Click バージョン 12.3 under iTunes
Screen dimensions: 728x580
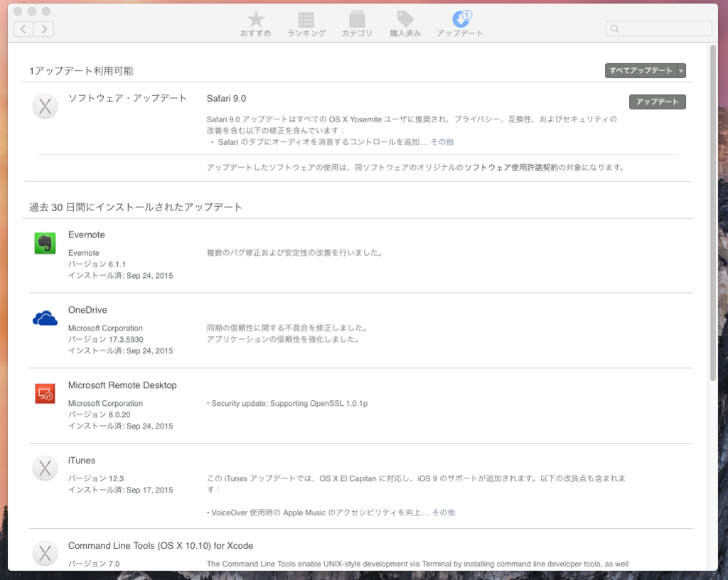(x=96, y=478)
